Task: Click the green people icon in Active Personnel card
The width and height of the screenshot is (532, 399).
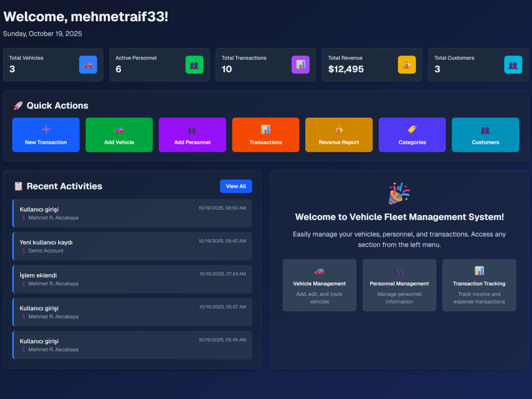Action: tap(194, 64)
